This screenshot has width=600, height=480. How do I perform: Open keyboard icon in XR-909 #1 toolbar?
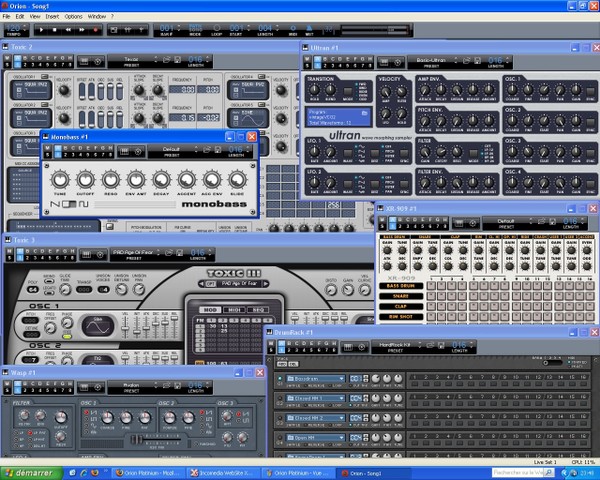coord(459,223)
